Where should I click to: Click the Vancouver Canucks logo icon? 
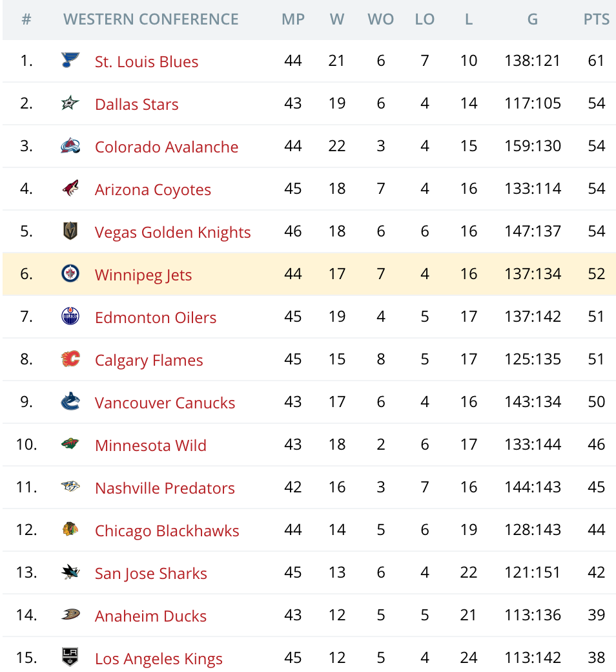click(x=70, y=402)
